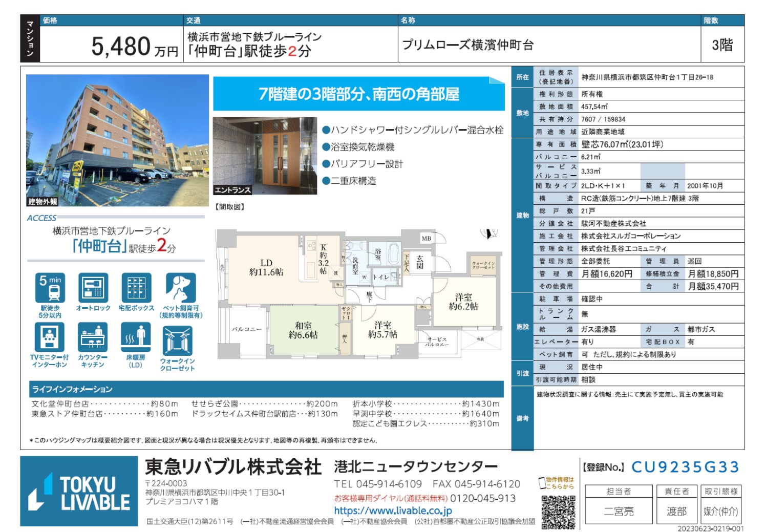Click the auto-lock (オートロック) icon
This screenshot has height=532, width=766.
pyautogui.click(x=93, y=288)
